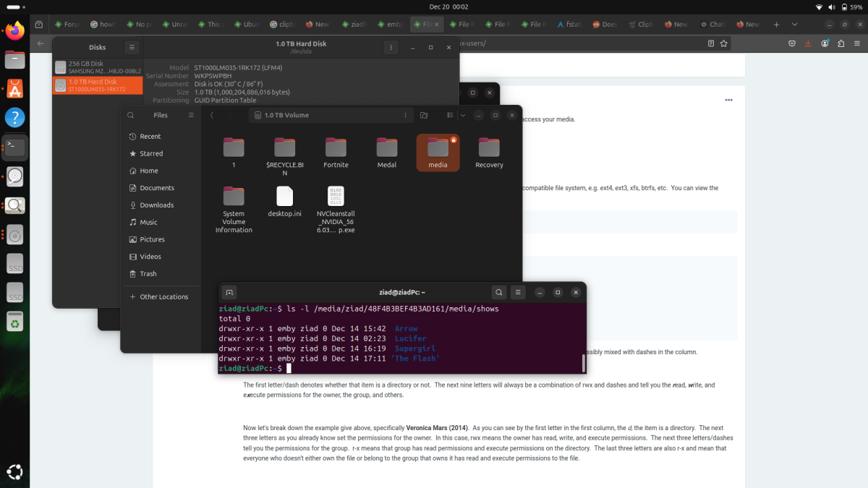This screenshot has width=868, height=488.
Task: Toggle list/grid view in Files
Action: pyautogui.click(x=449, y=115)
